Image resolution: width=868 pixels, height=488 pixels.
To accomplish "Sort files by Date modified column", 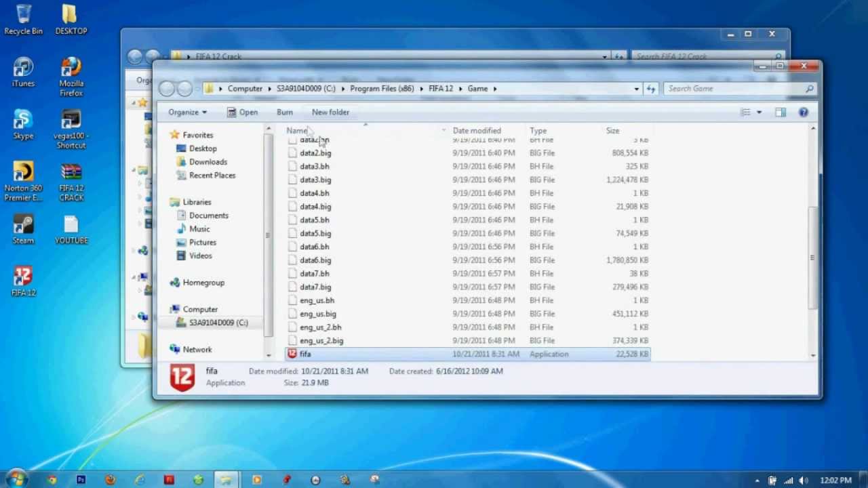I will pyautogui.click(x=477, y=131).
